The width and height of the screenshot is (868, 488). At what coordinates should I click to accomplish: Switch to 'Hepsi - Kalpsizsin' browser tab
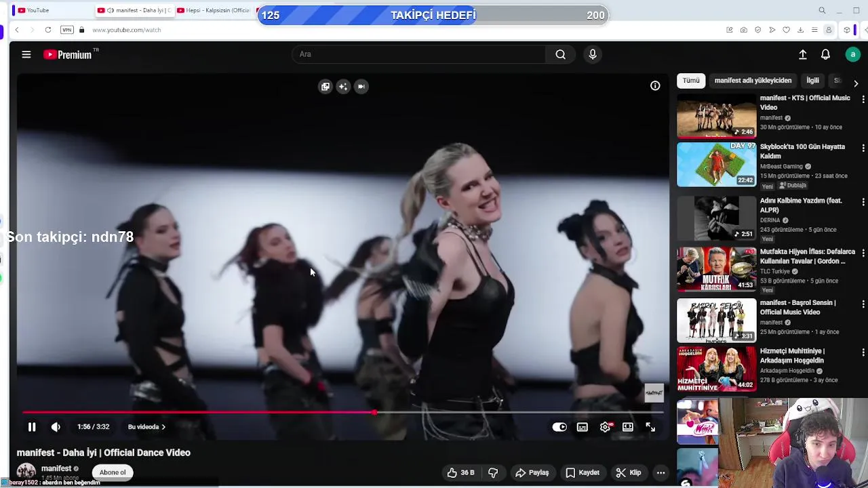click(214, 10)
